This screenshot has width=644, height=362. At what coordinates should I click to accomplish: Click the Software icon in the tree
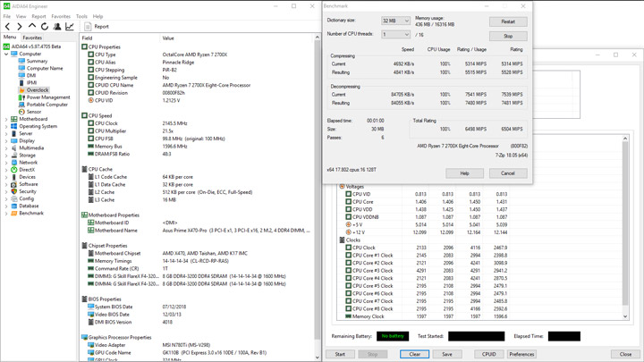click(14, 184)
